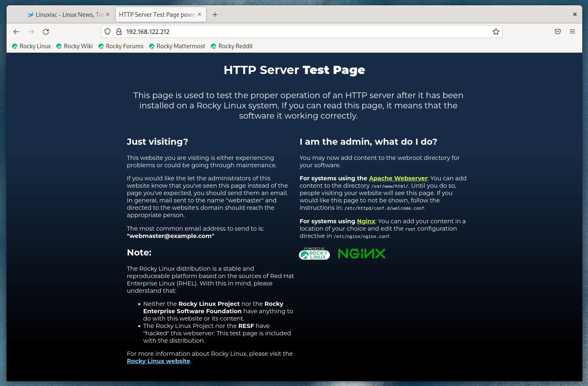Follow the Nginx link
The width and height of the screenshot is (588, 386).
pyautogui.click(x=366, y=221)
